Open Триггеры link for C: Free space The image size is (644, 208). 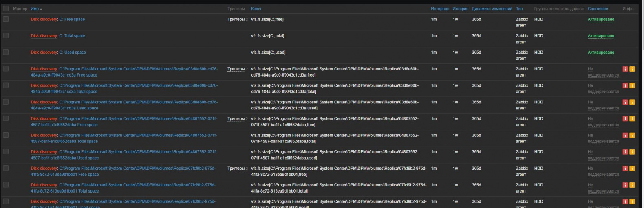point(236,19)
